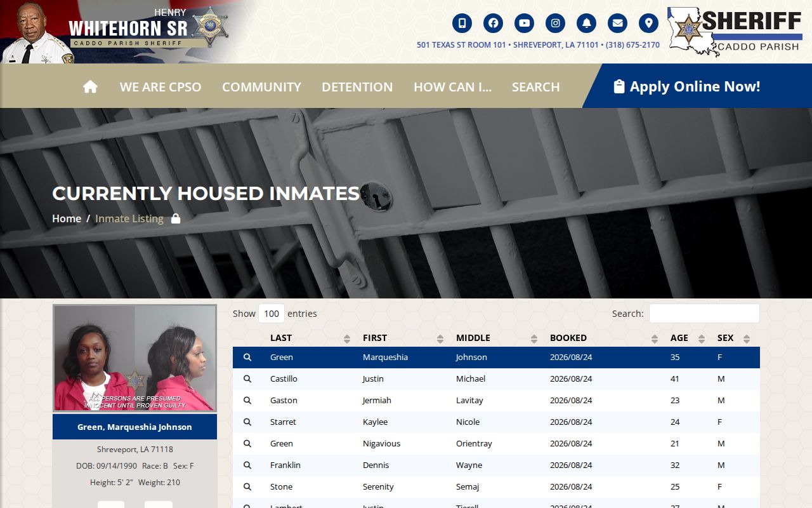Click magnifier icon for Castillo row
The width and height of the screenshot is (812, 508).
coord(247,379)
